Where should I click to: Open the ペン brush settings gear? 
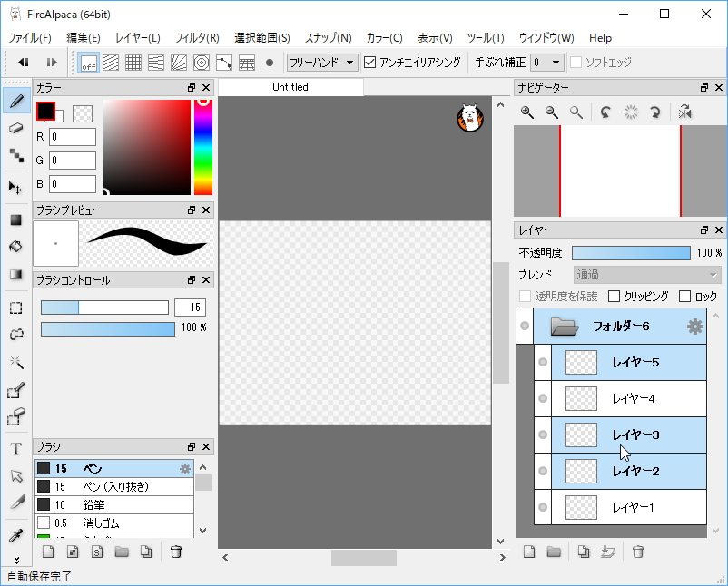pos(185,469)
